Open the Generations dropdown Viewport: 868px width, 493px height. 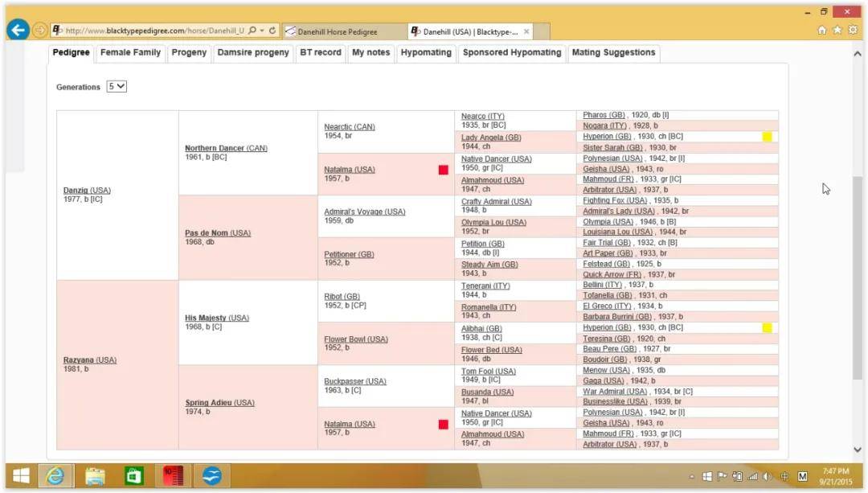[x=117, y=87]
